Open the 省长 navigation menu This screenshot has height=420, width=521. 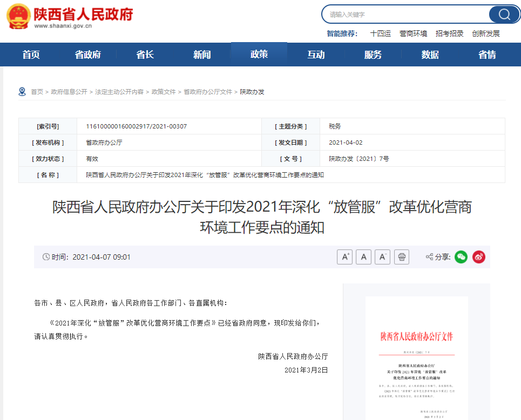click(x=145, y=55)
